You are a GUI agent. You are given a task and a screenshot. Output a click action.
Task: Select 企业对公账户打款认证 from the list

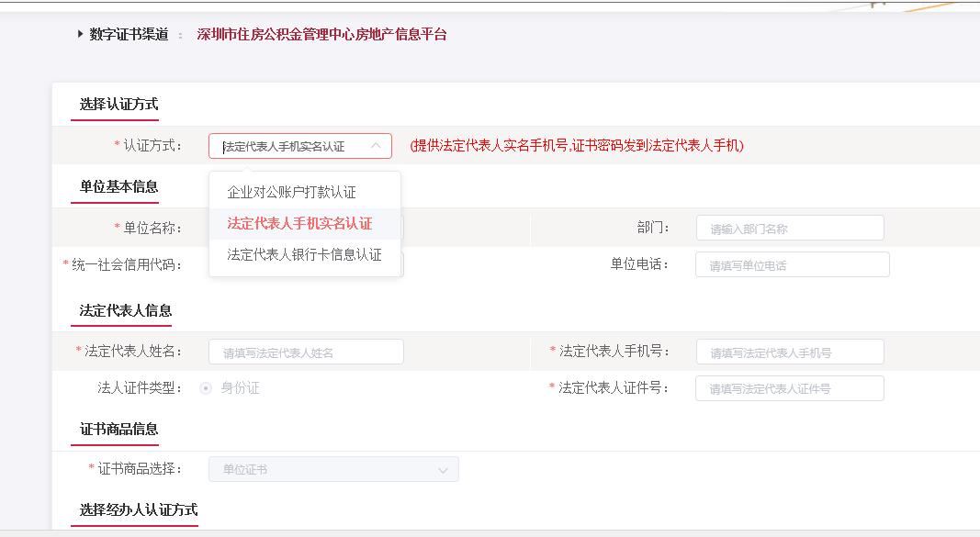pyautogui.click(x=291, y=193)
